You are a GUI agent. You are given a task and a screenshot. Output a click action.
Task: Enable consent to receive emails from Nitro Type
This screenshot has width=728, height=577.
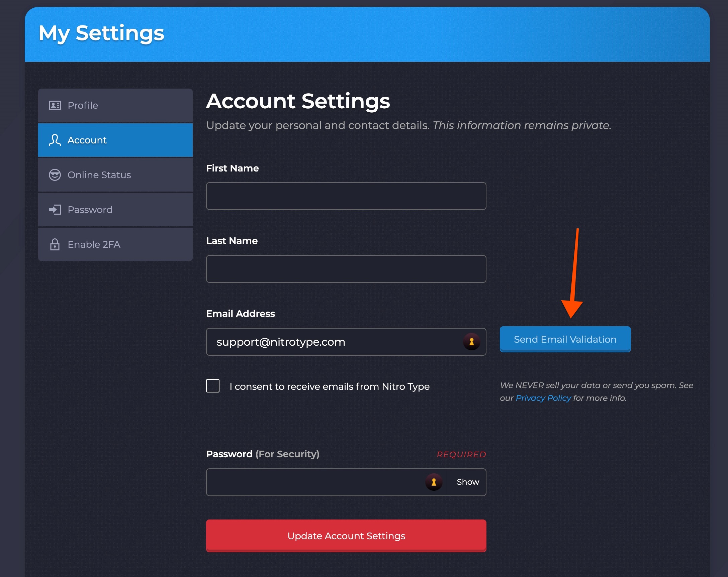(x=213, y=386)
